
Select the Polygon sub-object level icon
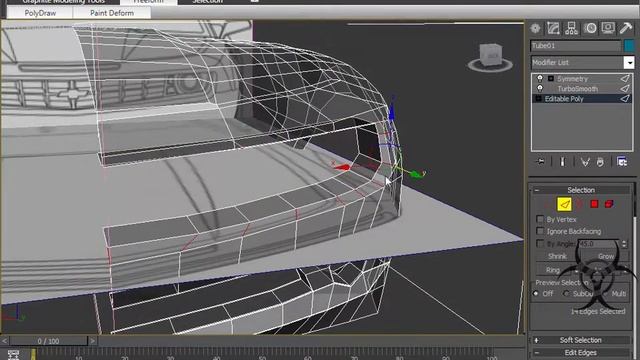click(594, 204)
